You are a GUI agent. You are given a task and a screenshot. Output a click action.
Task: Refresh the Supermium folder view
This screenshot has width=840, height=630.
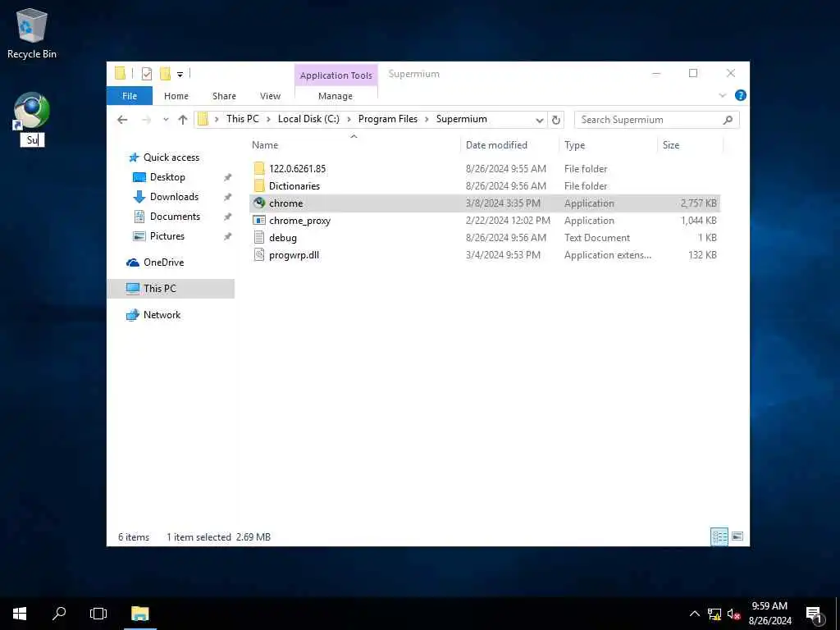tap(556, 120)
